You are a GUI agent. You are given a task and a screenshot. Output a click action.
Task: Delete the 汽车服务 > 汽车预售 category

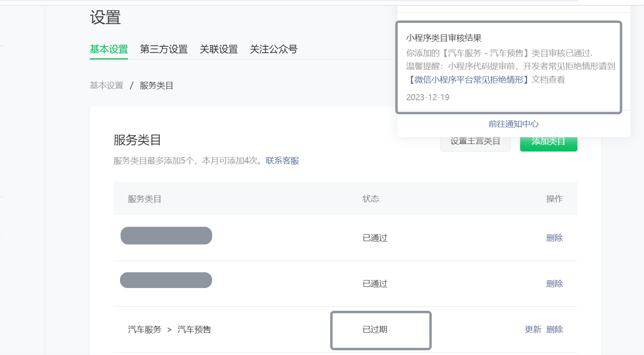[554, 329]
